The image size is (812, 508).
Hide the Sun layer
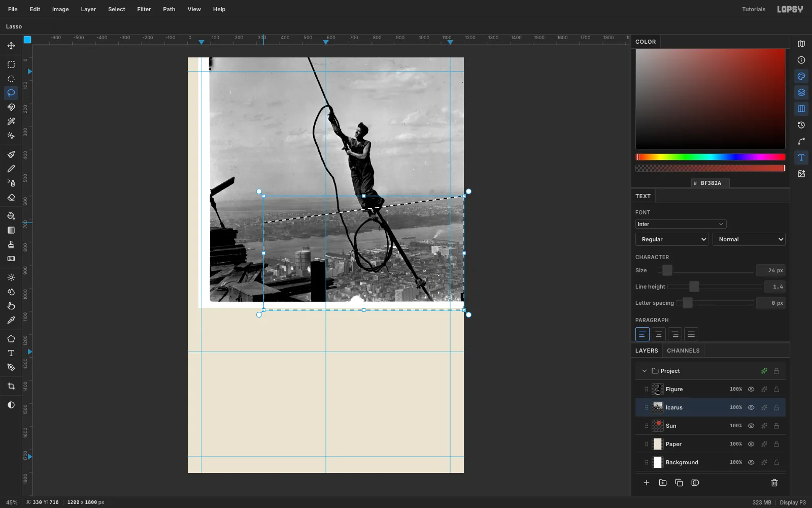point(751,426)
